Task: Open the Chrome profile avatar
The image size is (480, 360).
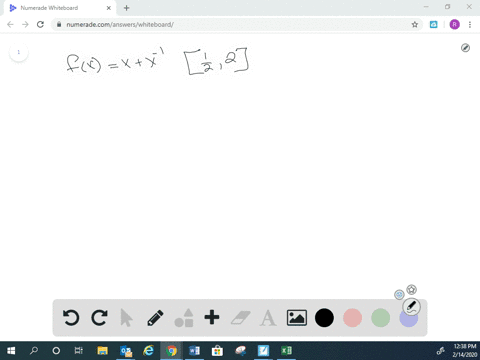Action: (454, 24)
